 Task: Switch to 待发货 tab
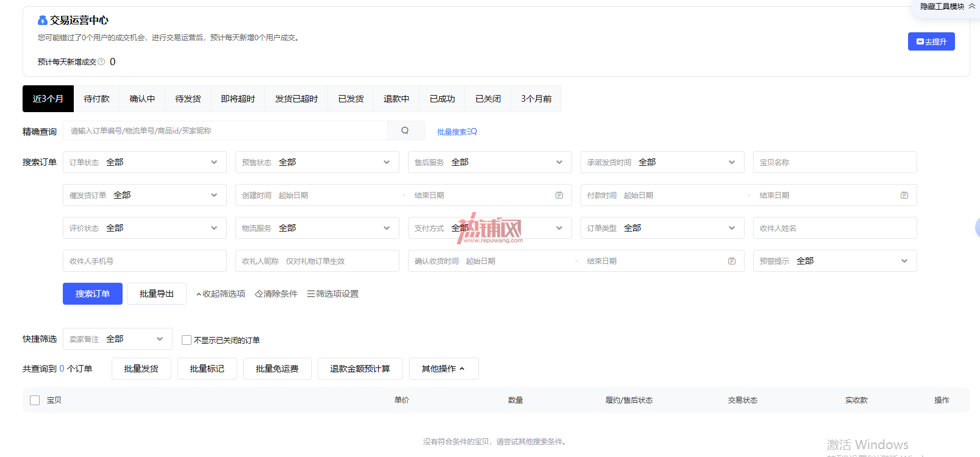188,99
